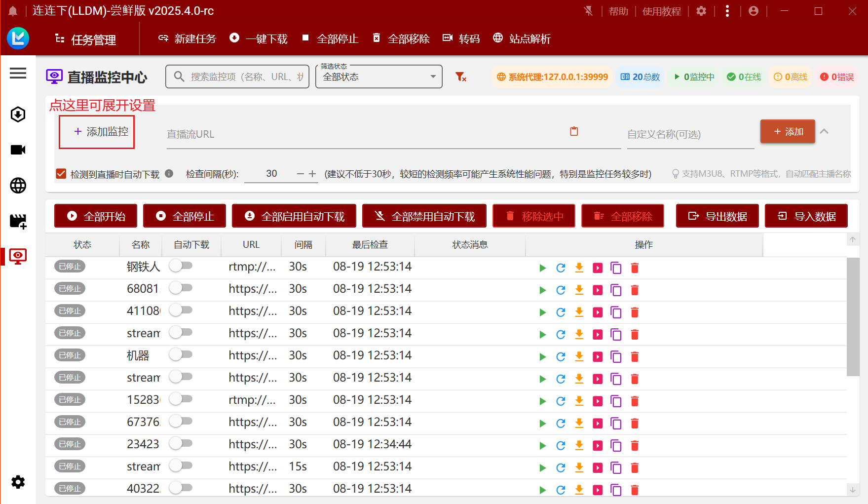Open the download manager from the sidebar
Image resolution: width=868 pixels, height=504 pixels.
pos(18,115)
